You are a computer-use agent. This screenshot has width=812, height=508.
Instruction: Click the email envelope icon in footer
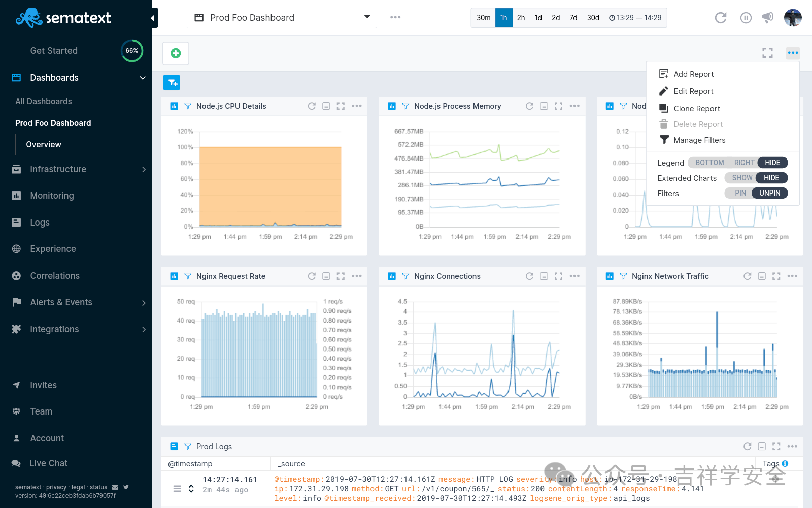click(115, 487)
